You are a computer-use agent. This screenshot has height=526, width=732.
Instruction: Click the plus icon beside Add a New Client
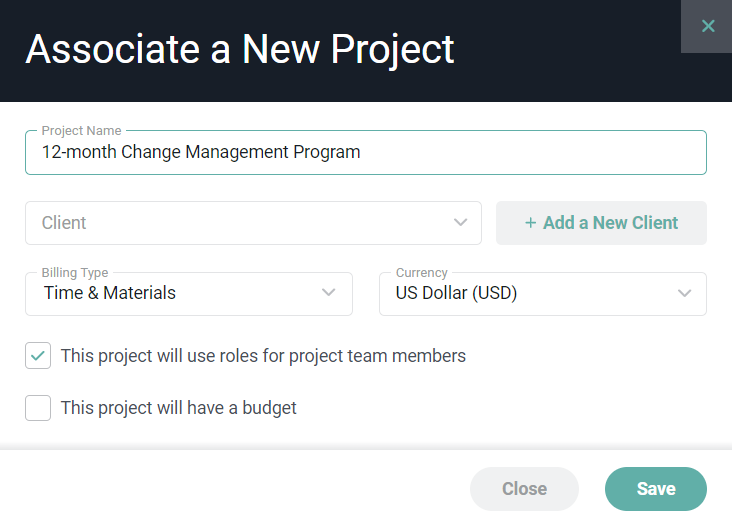coord(530,223)
